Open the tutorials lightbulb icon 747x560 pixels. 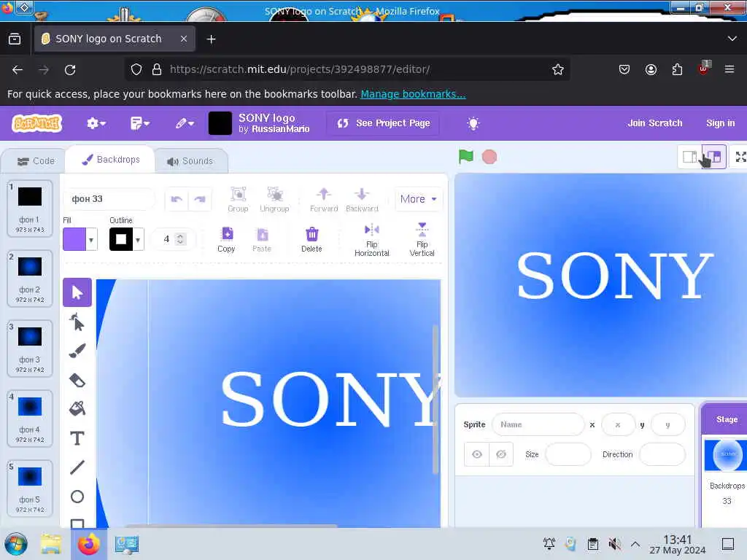click(x=473, y=124)
